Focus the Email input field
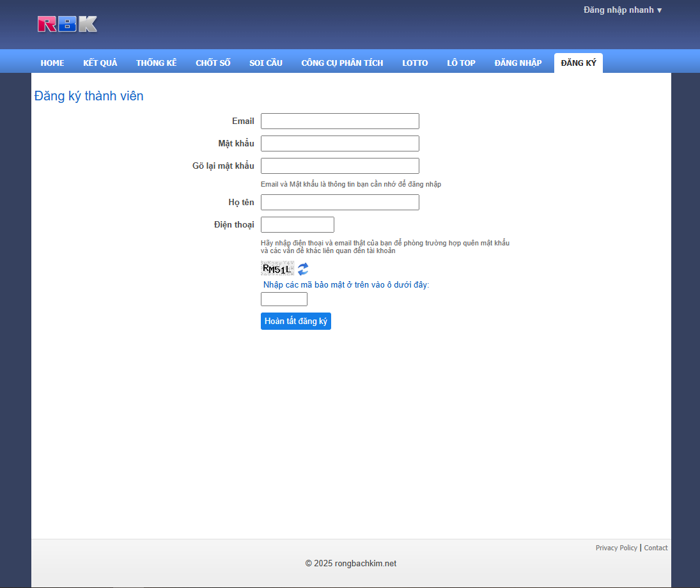Image resolution: width=700 pixels, height=588 pixels. click(339, 121)
